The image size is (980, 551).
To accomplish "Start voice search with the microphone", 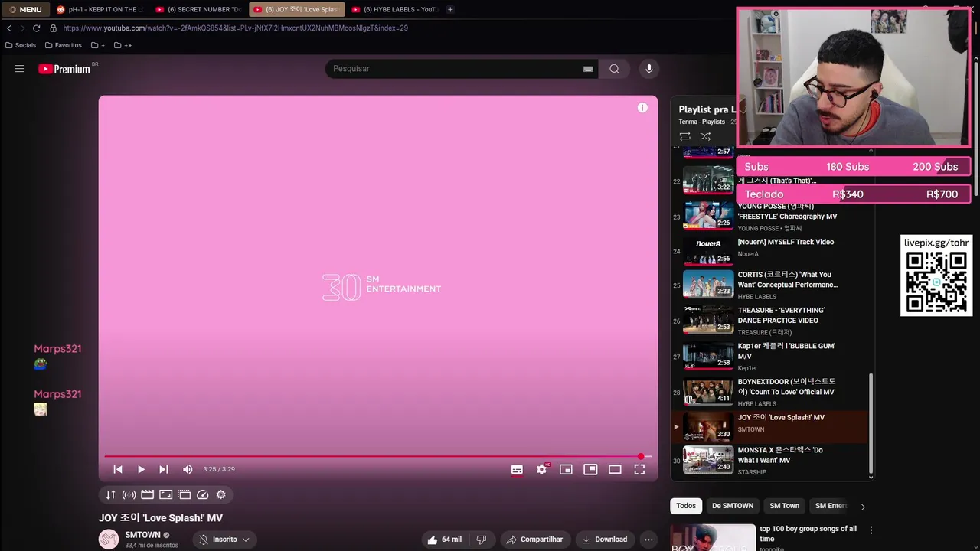I will pos(648,69).
